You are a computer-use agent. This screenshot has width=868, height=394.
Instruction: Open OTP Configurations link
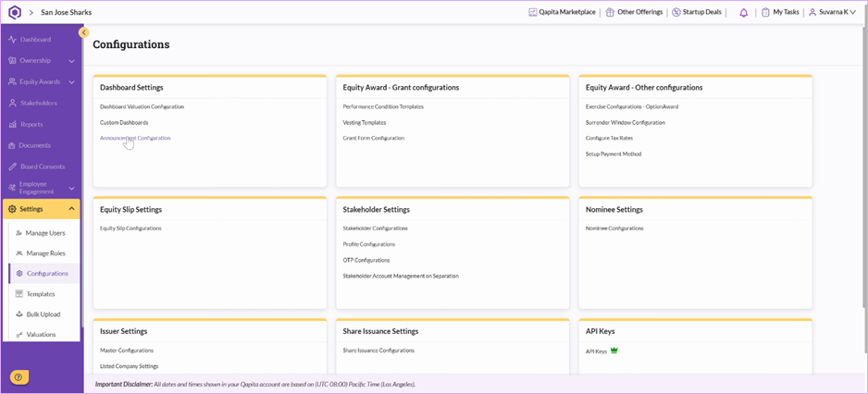(366, 260)
